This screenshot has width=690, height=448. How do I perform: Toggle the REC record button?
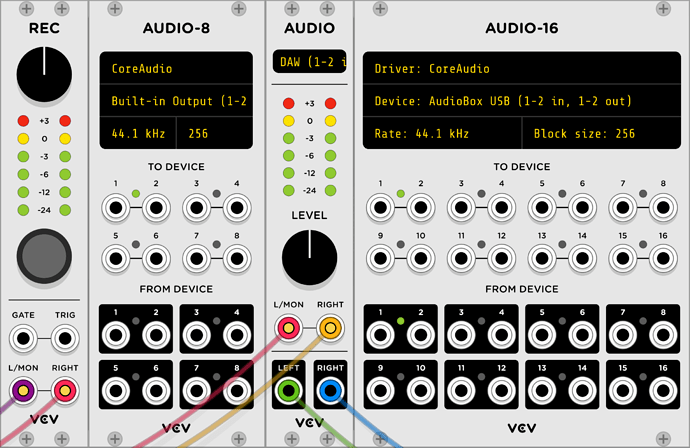(44, 256)
